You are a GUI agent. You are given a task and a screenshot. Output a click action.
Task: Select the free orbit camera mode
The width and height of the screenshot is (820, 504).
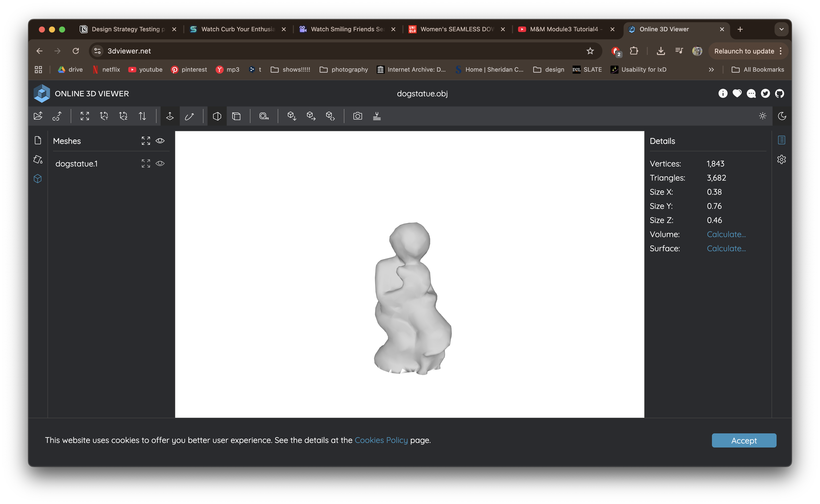pyautogui.click(x=190, y=116)
